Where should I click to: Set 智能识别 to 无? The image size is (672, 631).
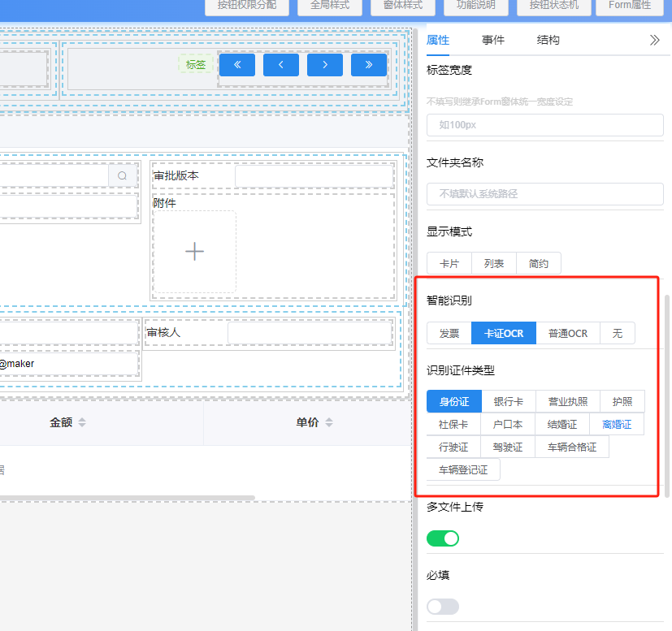coord(617,333)
